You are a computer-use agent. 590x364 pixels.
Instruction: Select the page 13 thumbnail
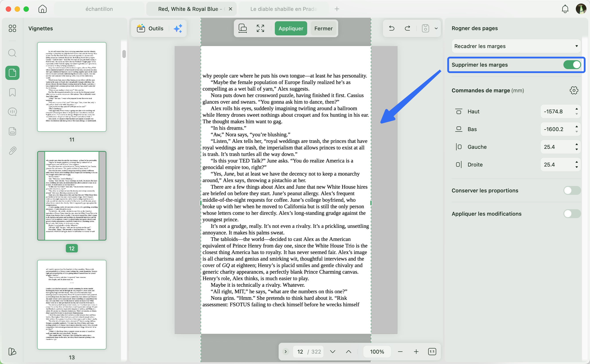(72, 304)
